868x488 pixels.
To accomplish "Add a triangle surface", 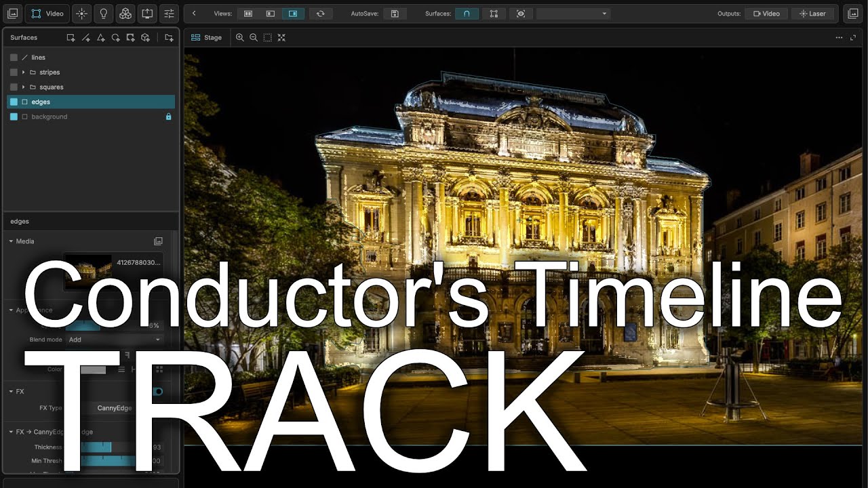I will click(x=101, y=37).
